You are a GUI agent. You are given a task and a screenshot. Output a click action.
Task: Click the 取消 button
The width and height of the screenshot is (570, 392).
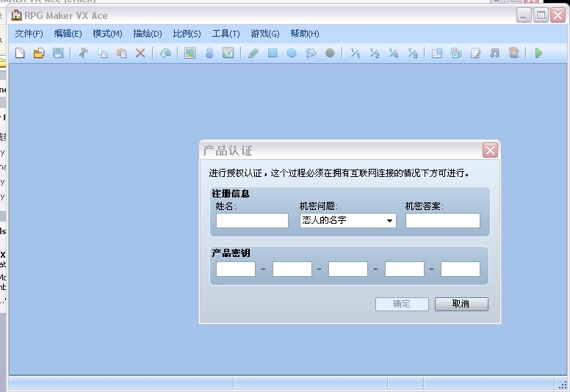(461, 304)
